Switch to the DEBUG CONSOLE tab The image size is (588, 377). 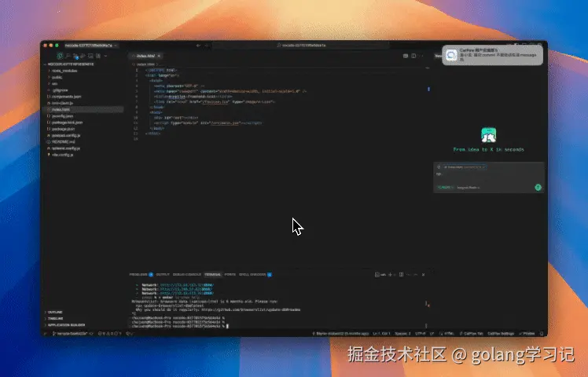187,275
